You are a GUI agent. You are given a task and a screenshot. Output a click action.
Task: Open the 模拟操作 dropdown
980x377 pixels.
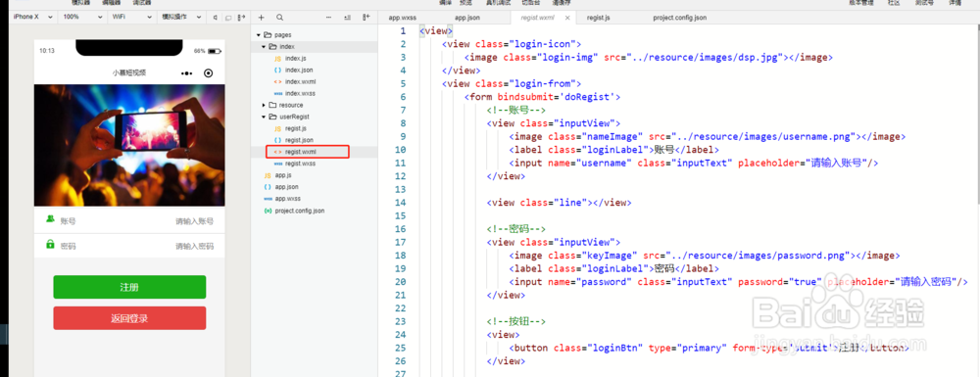tap(182, 17)
